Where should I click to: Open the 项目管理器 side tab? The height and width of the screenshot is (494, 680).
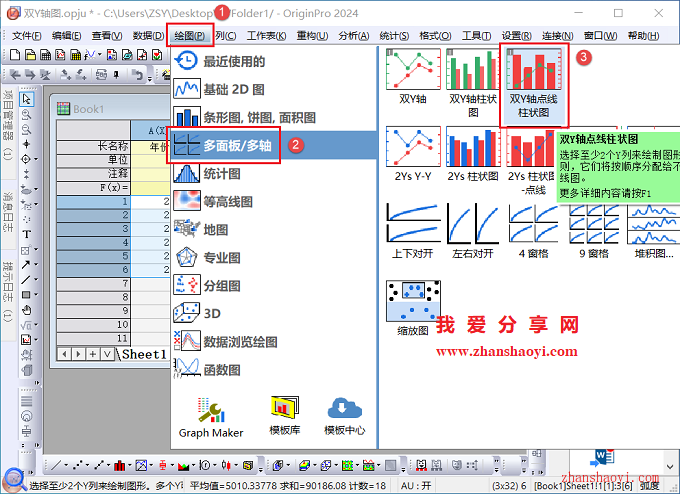[8, 126]
